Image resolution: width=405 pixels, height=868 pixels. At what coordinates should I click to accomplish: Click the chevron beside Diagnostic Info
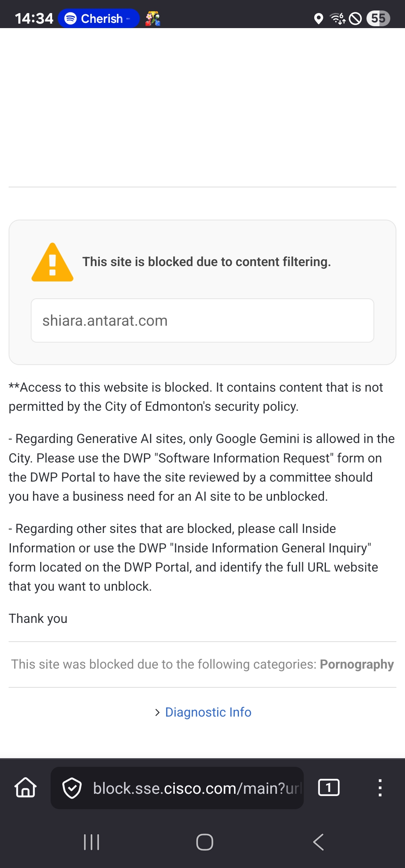[157, 712]
